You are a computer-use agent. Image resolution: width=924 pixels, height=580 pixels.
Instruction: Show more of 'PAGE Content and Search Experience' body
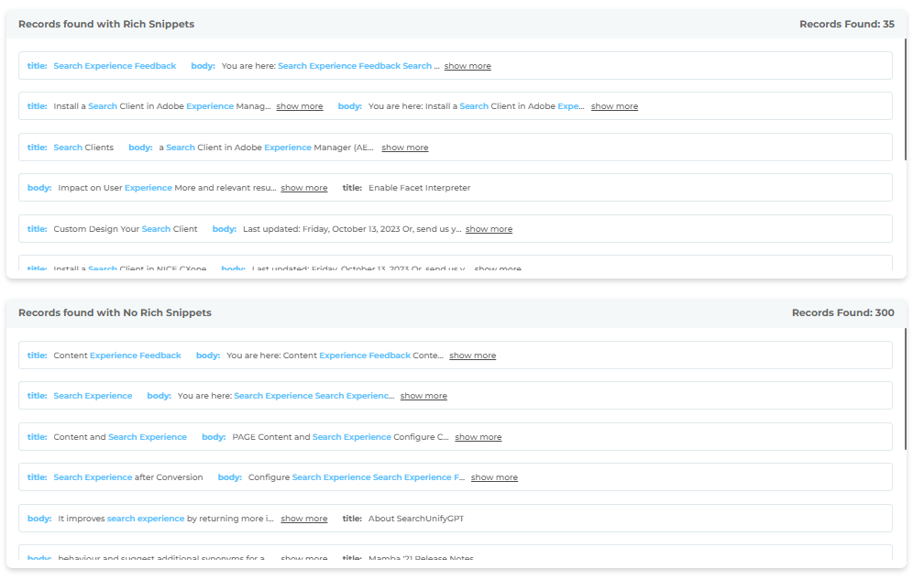click(478, 437)
